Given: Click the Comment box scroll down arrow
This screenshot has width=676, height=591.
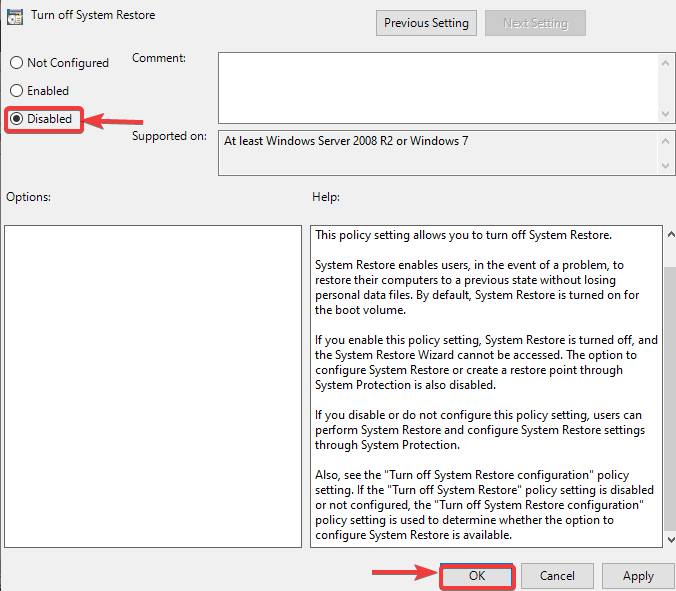Looking at the screenshot, I should 665,114.
